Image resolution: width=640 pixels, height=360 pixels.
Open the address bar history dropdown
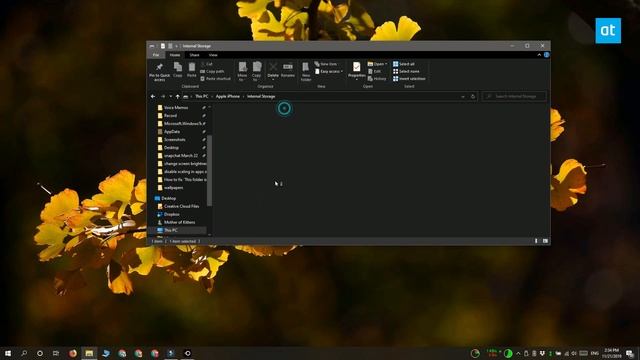(x=463, y=97)
